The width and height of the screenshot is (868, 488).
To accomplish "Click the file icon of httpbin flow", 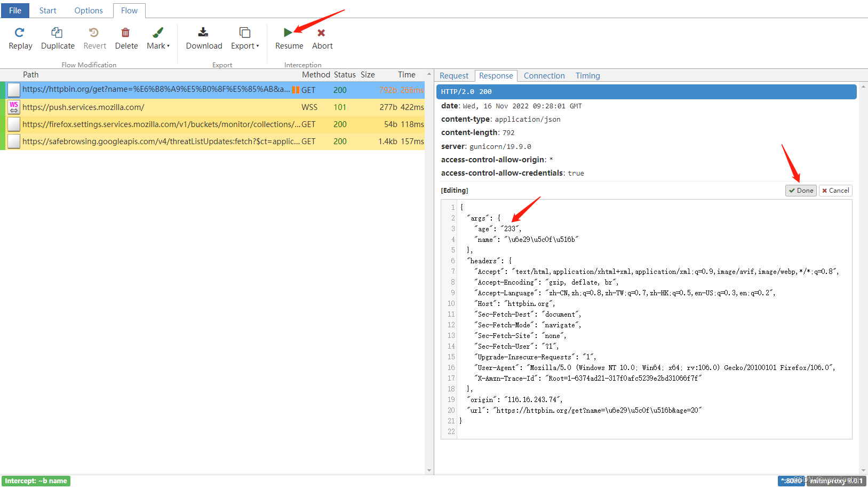I will (14, 90).
